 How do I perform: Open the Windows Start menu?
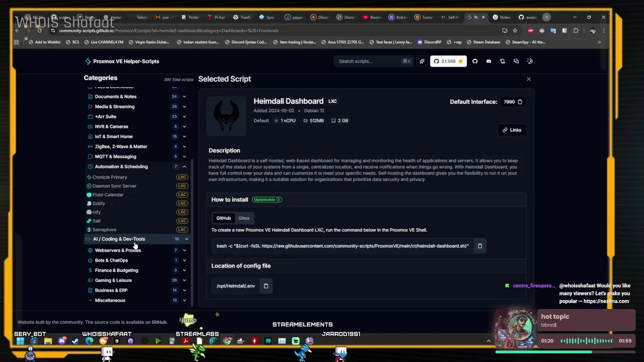tap(20, 341)
